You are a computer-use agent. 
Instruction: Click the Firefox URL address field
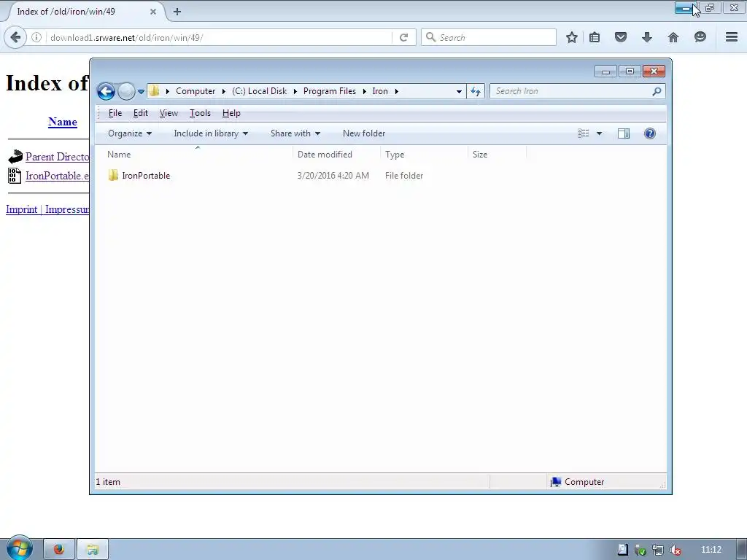point(218,37)
